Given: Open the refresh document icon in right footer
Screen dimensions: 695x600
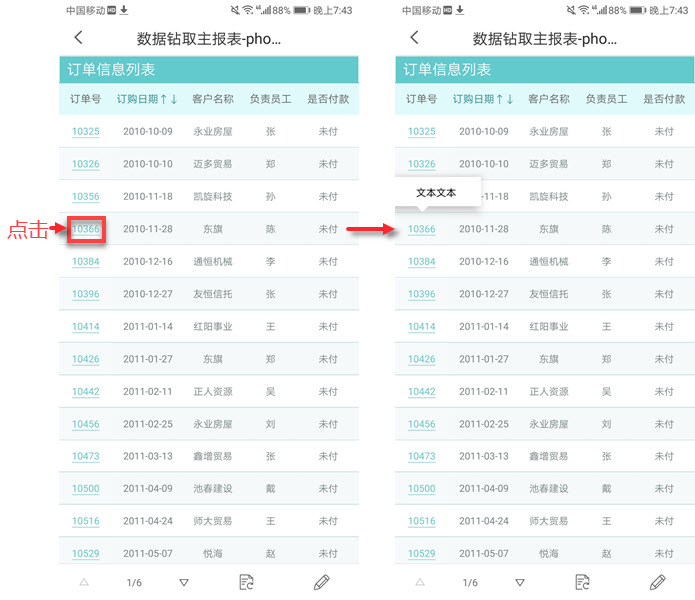Looking at the screenshot, I should coord(582,582).
